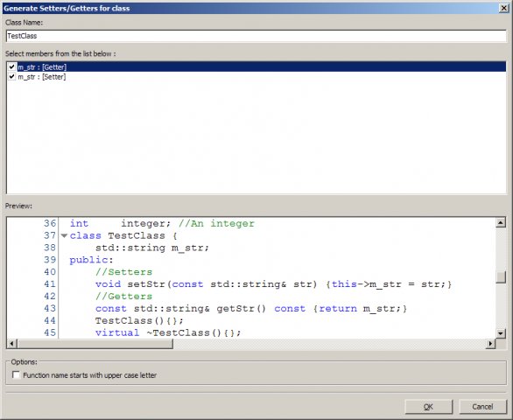The image size is (513, 420).
Task: Enable Function name starts with upper case letter
Action: tap(16, 374)
